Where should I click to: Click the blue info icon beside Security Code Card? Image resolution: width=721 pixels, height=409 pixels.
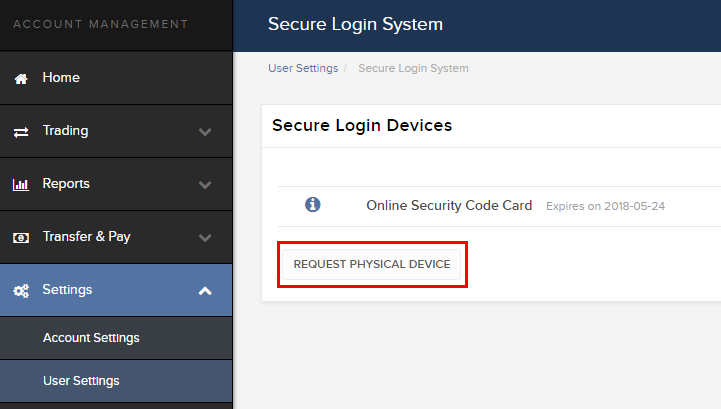click(313, 204)
